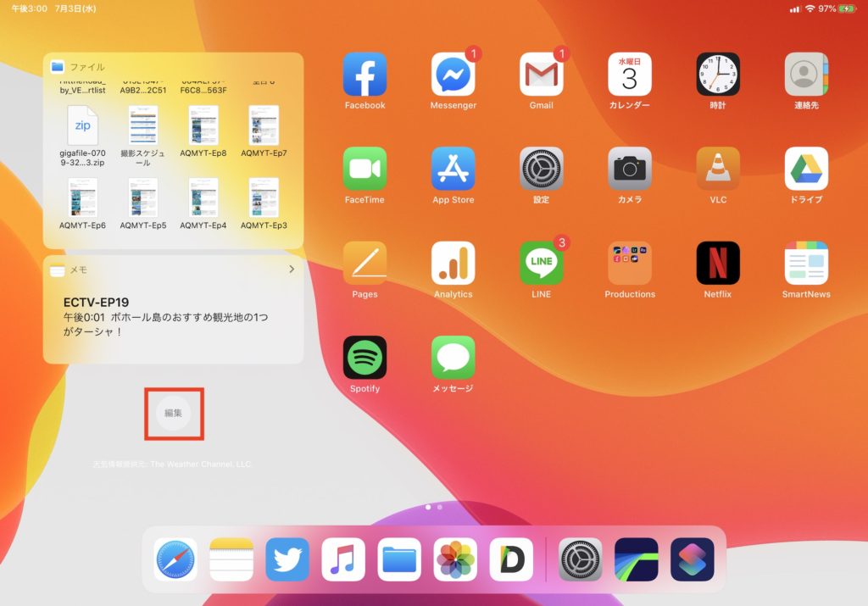Image resolution: width=868 pixels, height=606 pixels.
Task: Launch the Gmail app
Action: click(541, 75)
